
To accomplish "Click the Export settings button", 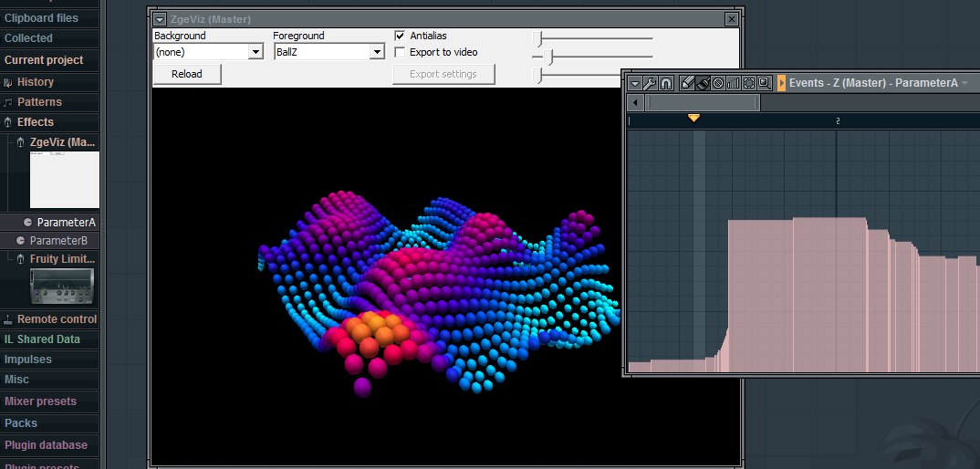I will [x=443, y=74].
